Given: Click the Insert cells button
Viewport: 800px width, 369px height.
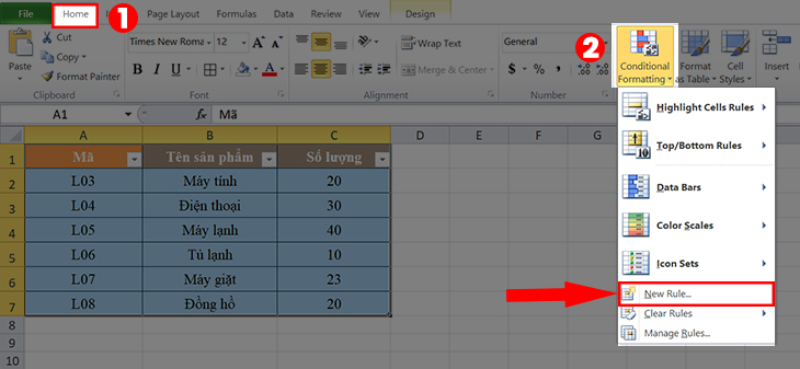Looking at the screenshot, I should click(776, 55).
